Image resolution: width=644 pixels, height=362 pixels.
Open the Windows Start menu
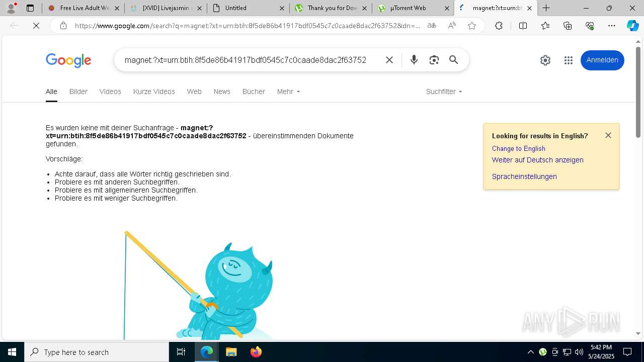point(12,352)
